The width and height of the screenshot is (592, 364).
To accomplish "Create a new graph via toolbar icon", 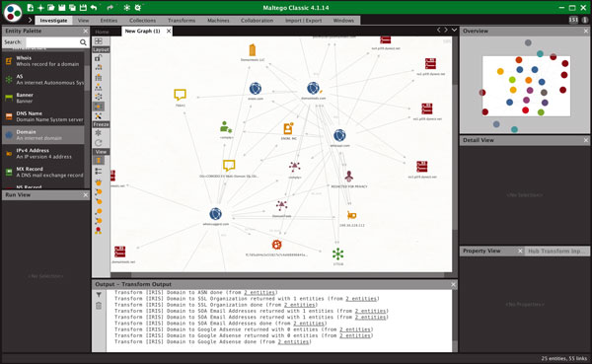I will 31,8.
